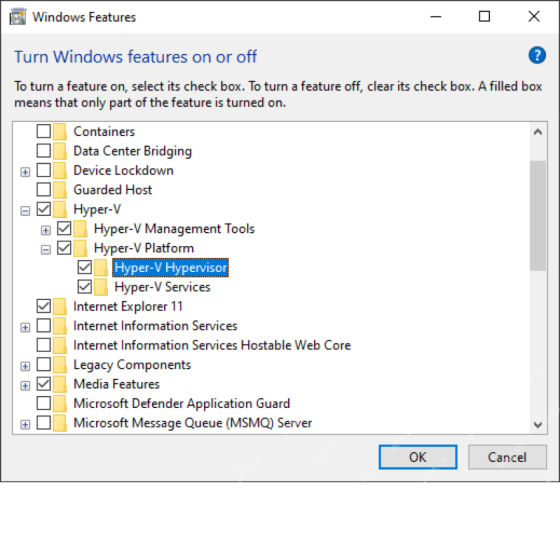Click the Device Lockdown folder icon
This screenshot has width=560, height=560.
[60, 170]
